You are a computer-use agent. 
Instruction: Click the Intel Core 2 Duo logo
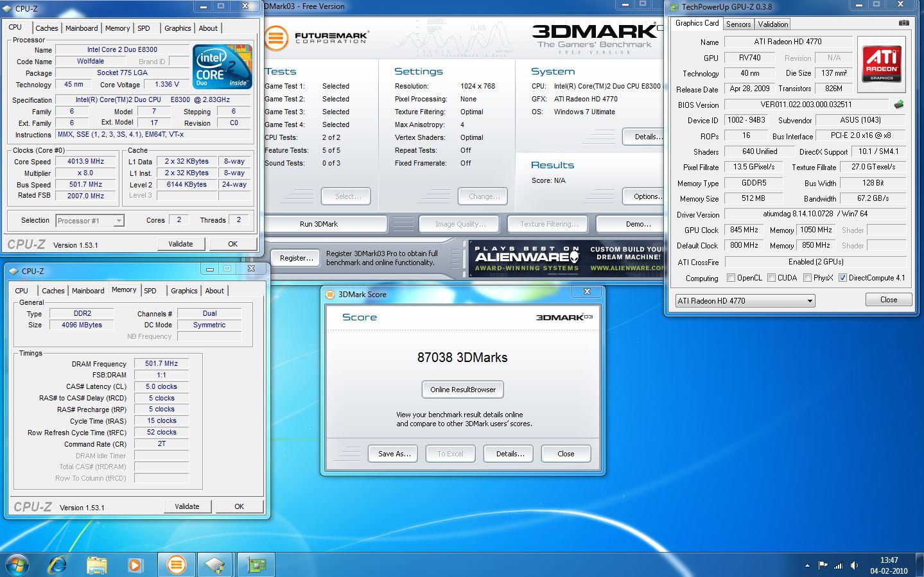coord(222,67)
